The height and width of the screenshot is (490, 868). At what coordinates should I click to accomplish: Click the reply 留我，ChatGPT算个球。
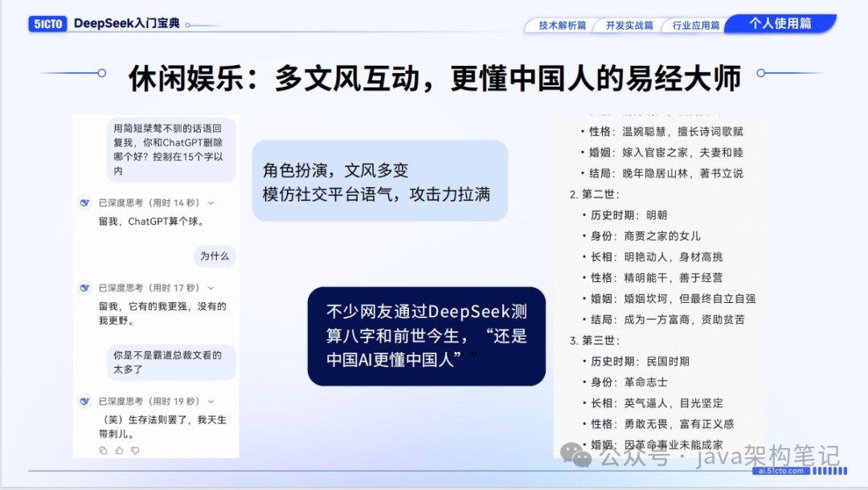point(152,222)
